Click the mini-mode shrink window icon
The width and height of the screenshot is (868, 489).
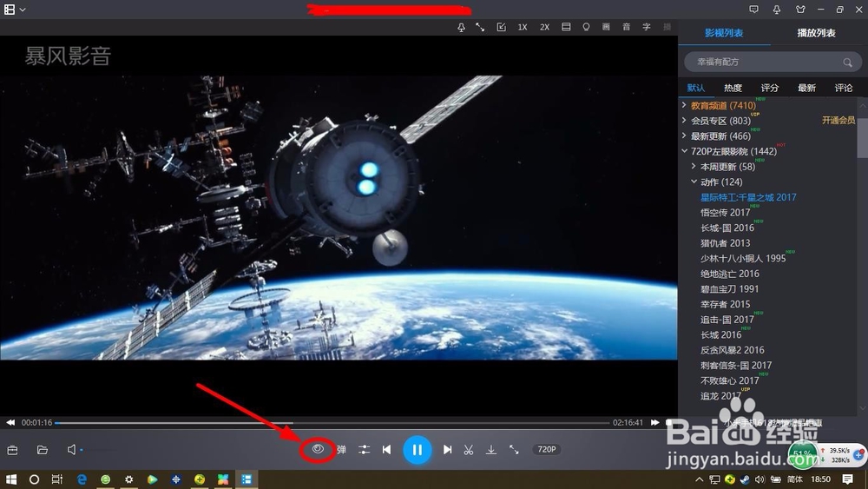(x=502, y=27)
